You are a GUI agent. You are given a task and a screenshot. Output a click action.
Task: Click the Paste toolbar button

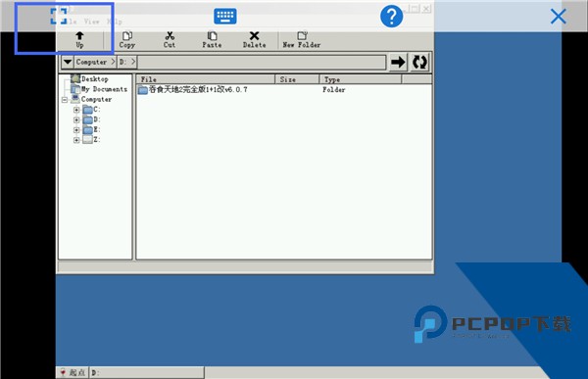tap(212, 40)
